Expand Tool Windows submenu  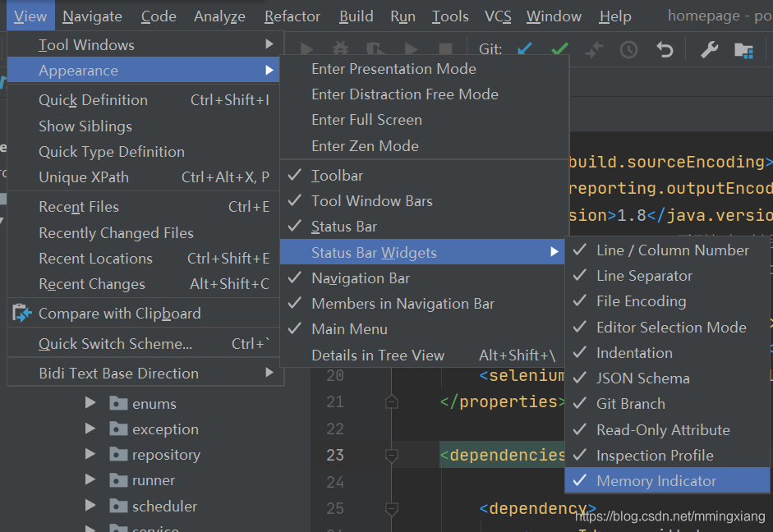click(144, 45)
